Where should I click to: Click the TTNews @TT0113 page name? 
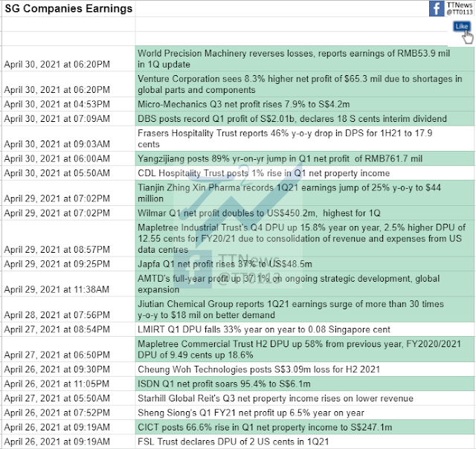point(460,8)
